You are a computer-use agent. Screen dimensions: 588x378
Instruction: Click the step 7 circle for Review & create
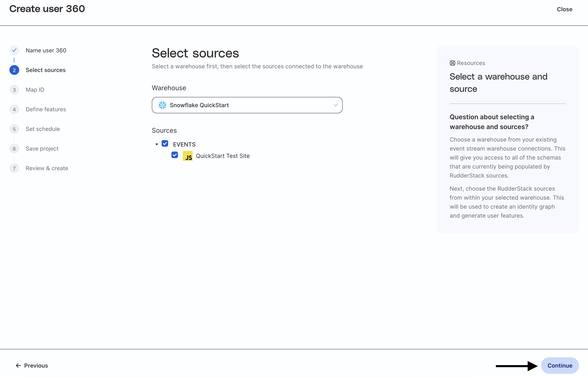(x=14, y=168)
